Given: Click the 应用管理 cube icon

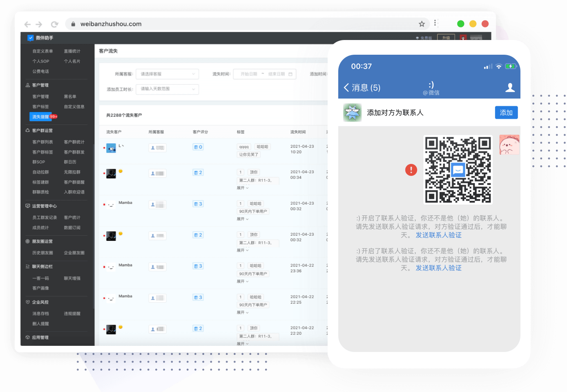Looking at the screenshot, I should click(27, 337).
